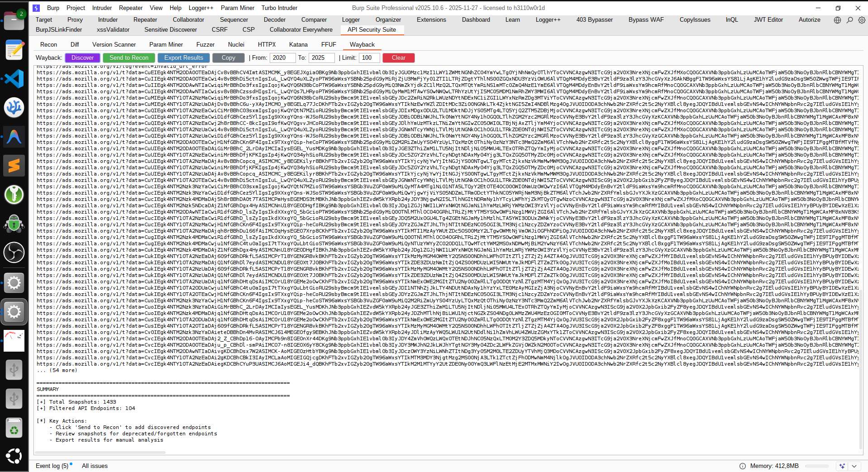
Task: Click the first USB drive dock icon
Action: [x=14, y=370]
